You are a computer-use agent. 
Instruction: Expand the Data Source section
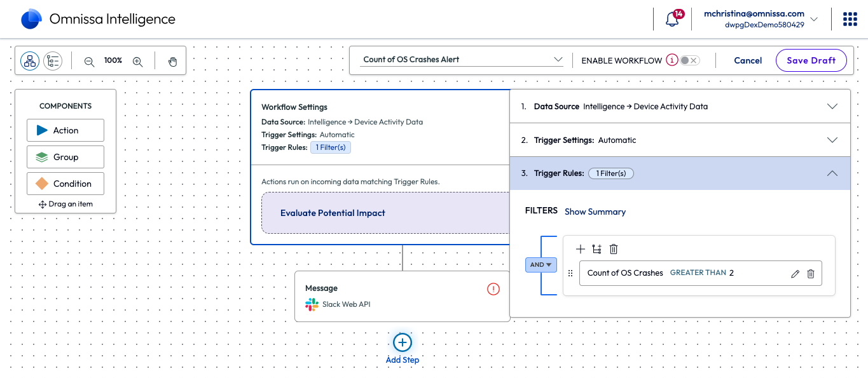(x=832, y=107)
